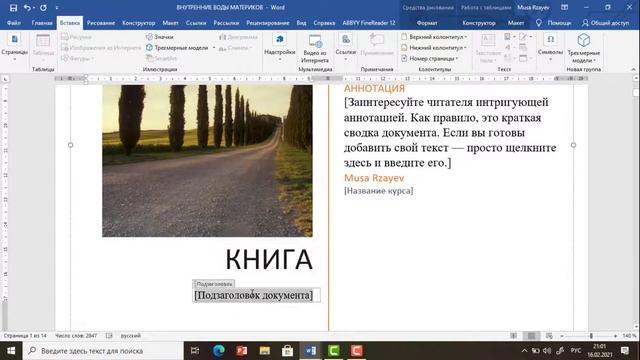The height and width of the screenshot is (360, 640).
Task: Insert Значки icons
Action: [x=160, y=37]
